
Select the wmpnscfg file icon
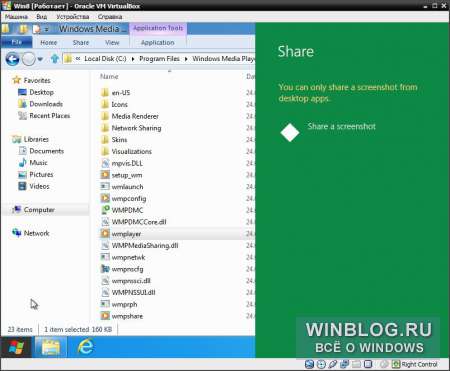[x=105, y=269]
